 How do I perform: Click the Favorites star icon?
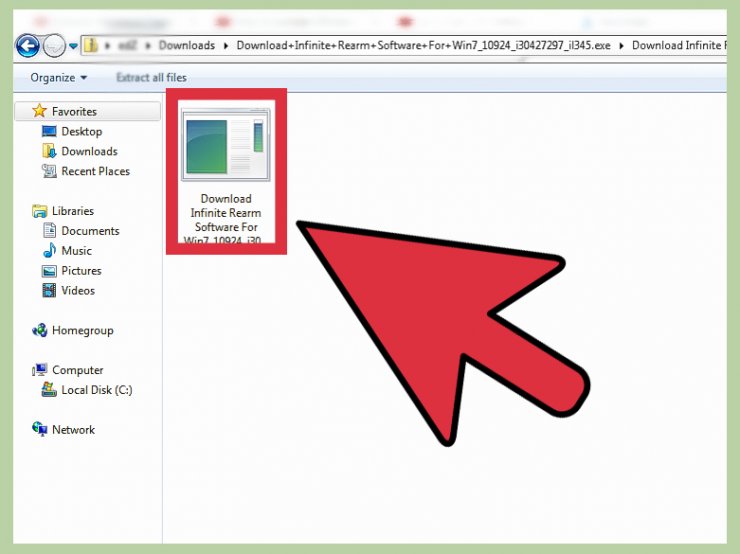40,111
